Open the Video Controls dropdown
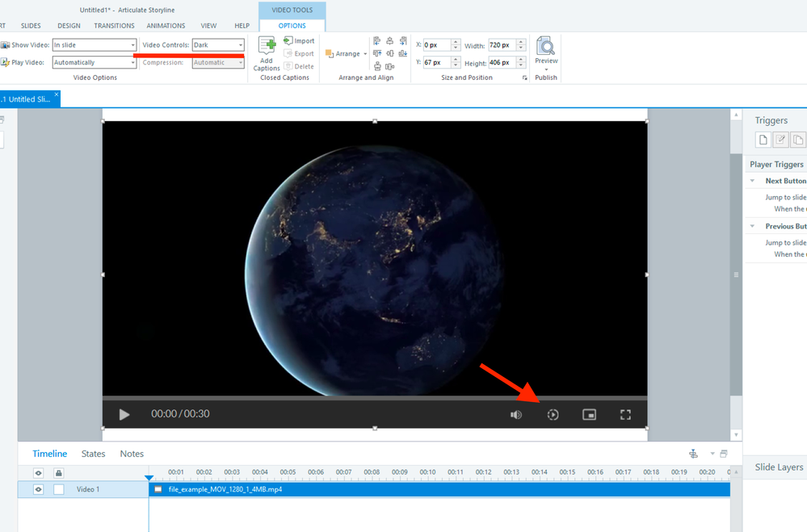 coord(240,45)
